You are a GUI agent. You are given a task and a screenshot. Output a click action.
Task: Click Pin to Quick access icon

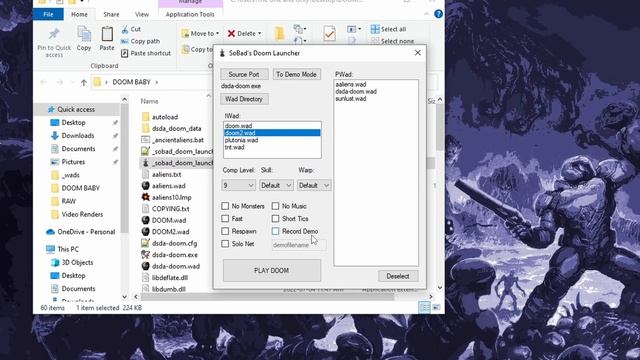pos(54,34)
